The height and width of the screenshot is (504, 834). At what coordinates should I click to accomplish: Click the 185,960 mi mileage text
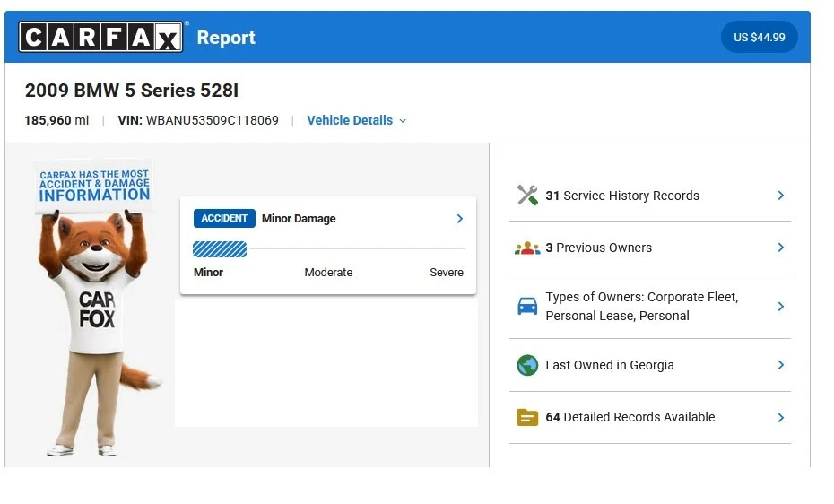click(x=56, y=120)
